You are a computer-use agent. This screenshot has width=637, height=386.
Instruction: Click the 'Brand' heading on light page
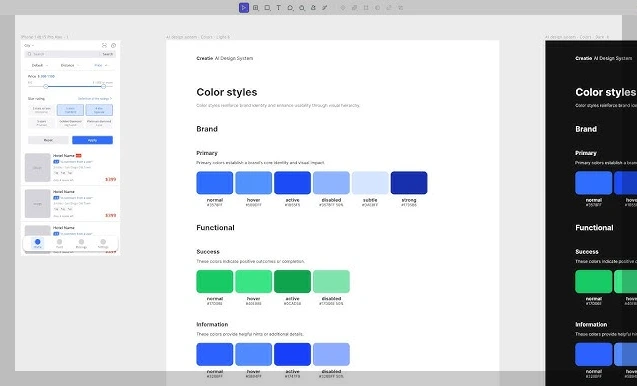click(207, 129)
